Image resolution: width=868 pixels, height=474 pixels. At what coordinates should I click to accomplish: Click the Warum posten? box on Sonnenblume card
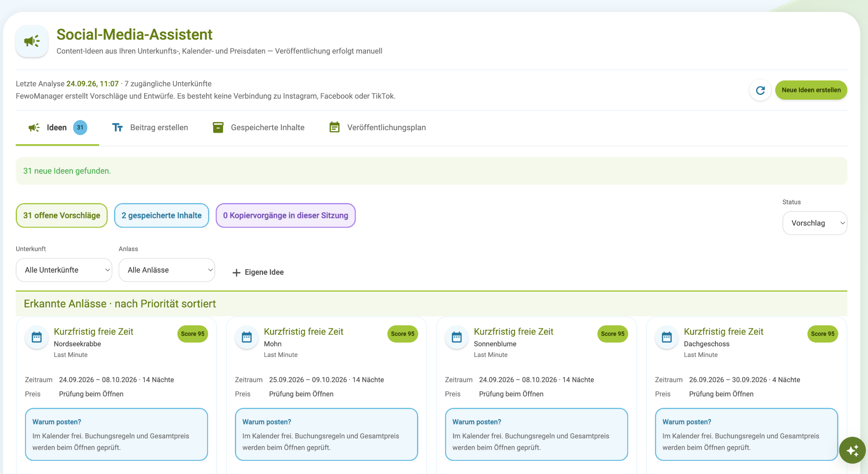537,435
